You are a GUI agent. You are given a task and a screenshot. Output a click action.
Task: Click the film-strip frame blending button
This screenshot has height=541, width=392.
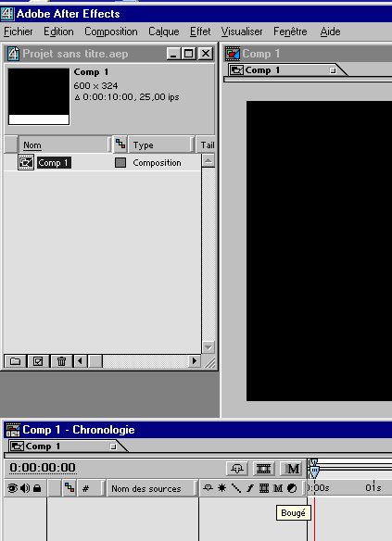(263, 469)
